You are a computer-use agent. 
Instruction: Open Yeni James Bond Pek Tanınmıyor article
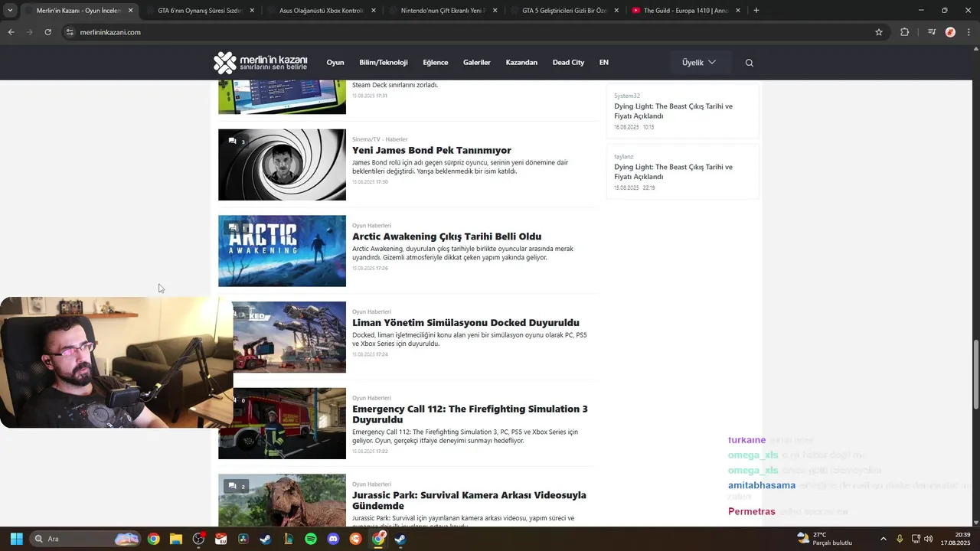tap(432, 151)
